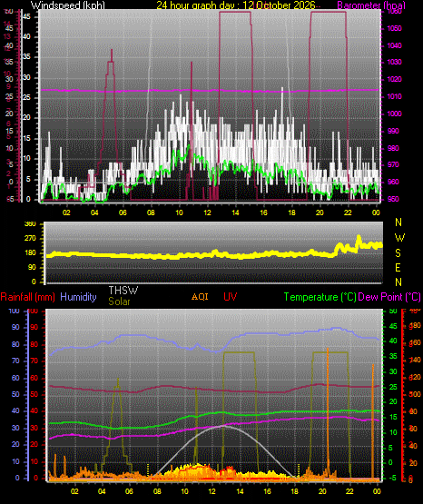Select the magenta barometer axis value 960
Image resolution: width=423 pixels, height=504 pixels.
pyautogui.click(x=393, y=182)
